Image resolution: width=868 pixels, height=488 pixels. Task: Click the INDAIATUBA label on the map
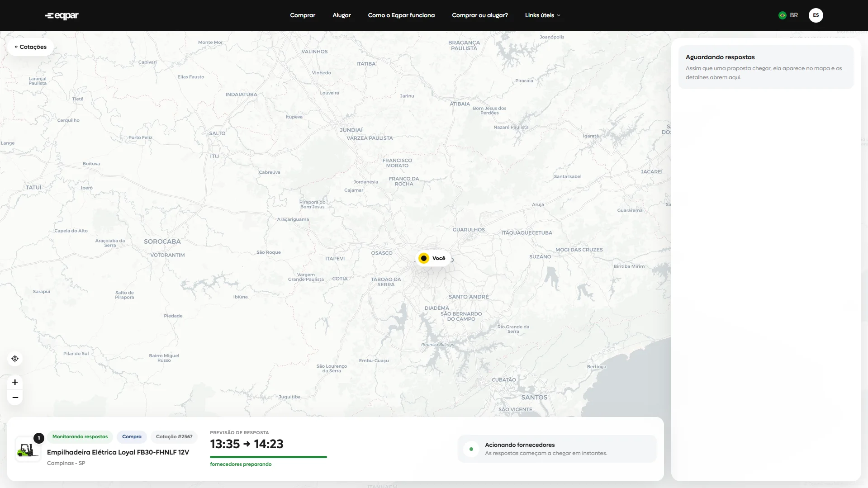[241, 95]
